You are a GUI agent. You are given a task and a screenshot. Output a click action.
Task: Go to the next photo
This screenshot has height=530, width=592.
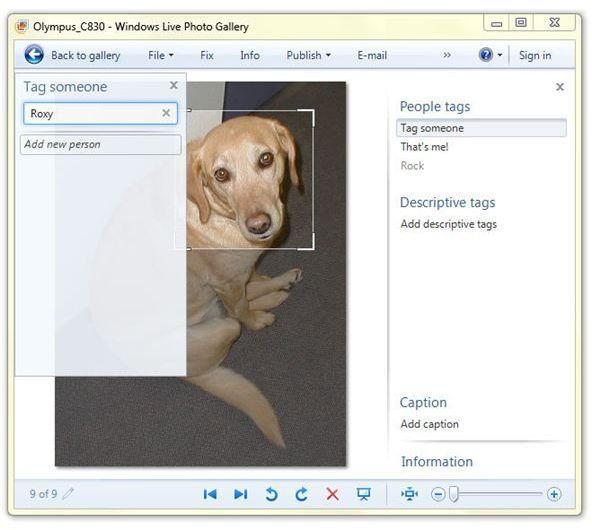point(240,494)
